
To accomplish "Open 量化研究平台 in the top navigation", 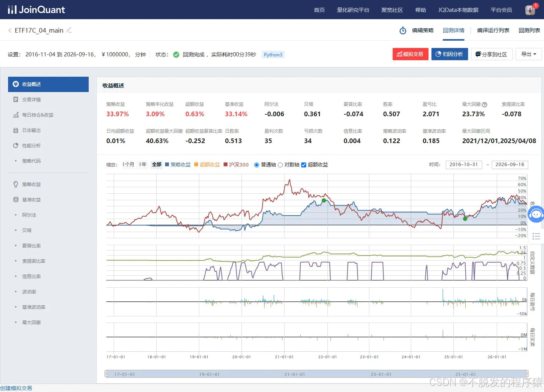I will pyautogui.click(x=353, y=10).
